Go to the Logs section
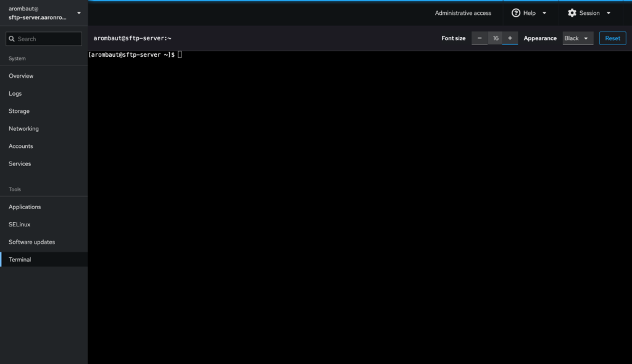632x364 pixels. coord(15,94)
